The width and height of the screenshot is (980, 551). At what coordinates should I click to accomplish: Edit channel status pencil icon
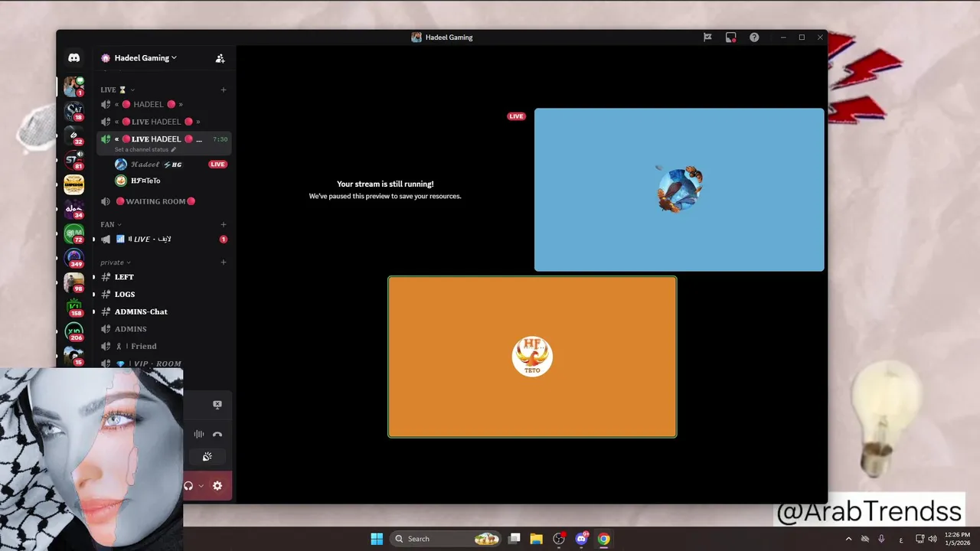click(173, 150)
